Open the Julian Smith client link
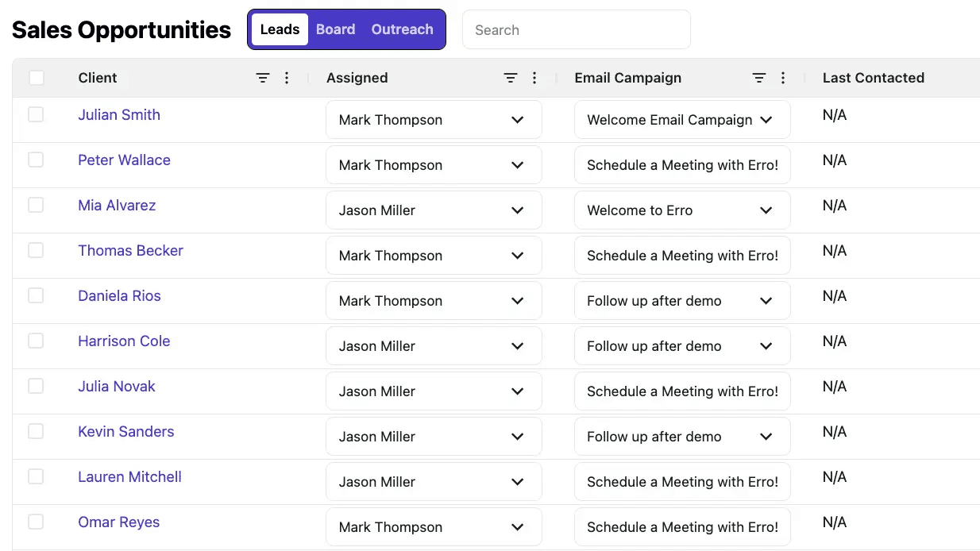The image size is (980, 551). (x=119, y=114)
